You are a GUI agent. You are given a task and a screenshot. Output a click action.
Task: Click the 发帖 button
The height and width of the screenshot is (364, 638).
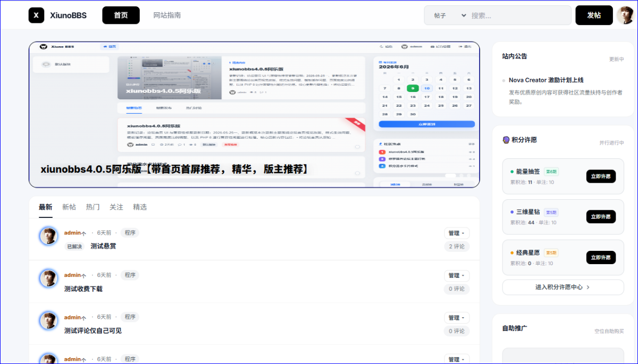coord(594,15)
